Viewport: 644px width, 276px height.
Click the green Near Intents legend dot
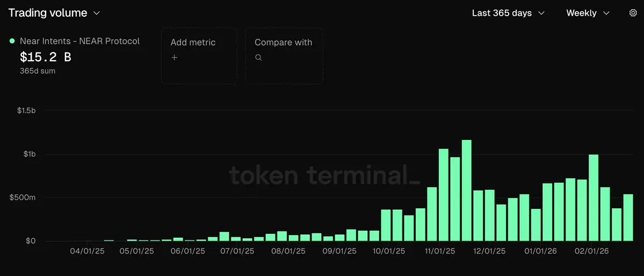pos(12,41)
